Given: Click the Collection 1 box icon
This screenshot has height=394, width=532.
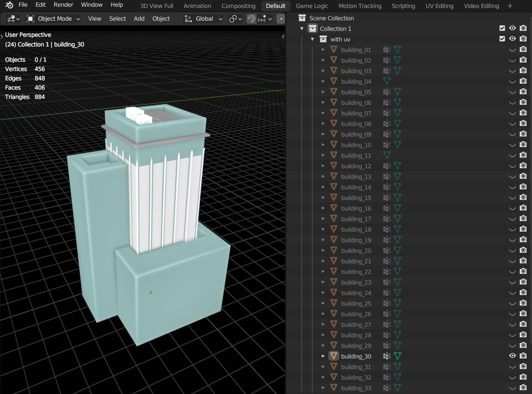Looking at the screenshot, I should pyautogui.click(x=312, y=29).
